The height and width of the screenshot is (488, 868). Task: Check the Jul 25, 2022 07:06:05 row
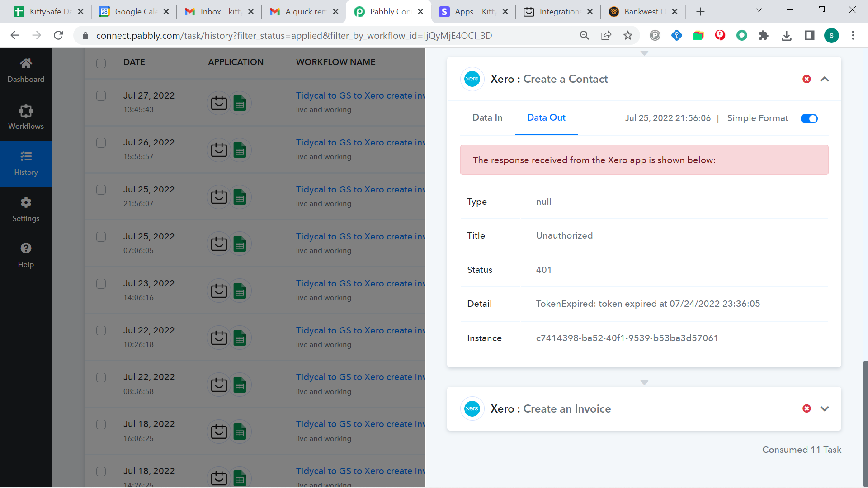pyautogui.click(x=101, y=237)
